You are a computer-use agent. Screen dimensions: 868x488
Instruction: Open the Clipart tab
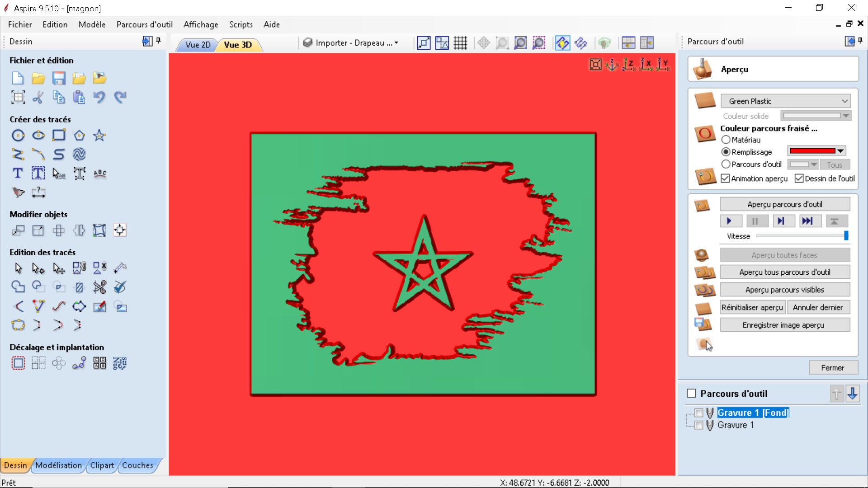pyautogui.click(x=102, y=465)
